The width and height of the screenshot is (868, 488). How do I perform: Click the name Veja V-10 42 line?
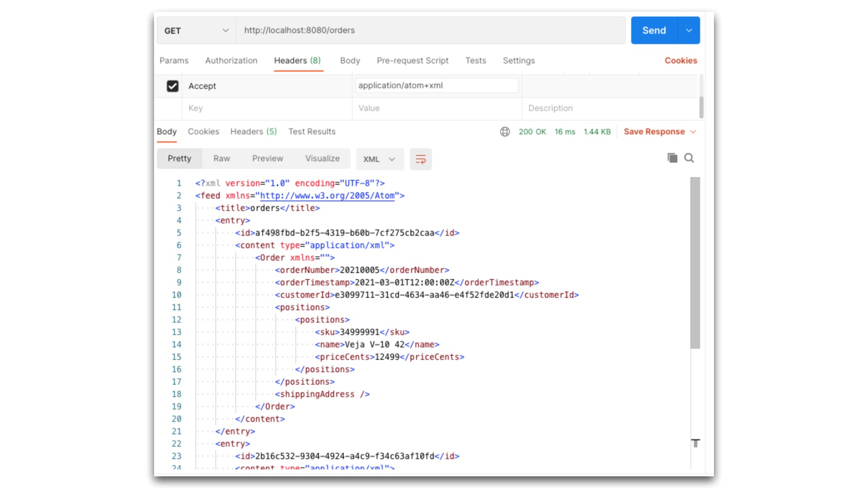pos(377,345)
